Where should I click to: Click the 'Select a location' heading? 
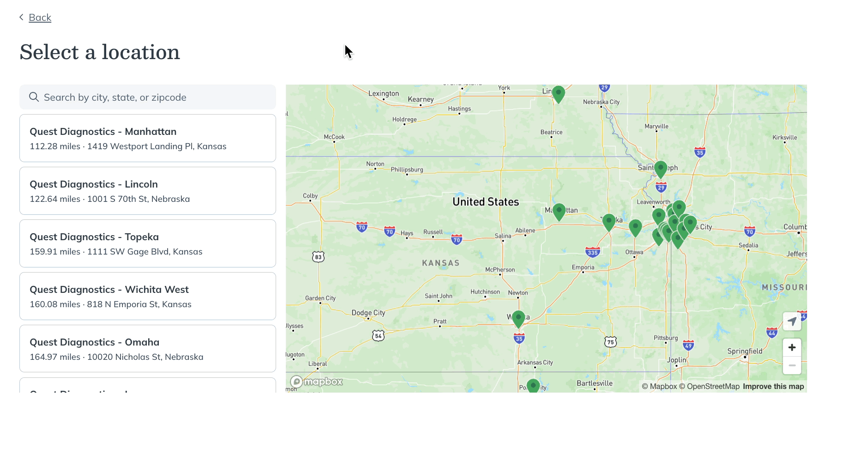[x=100, y=52]
